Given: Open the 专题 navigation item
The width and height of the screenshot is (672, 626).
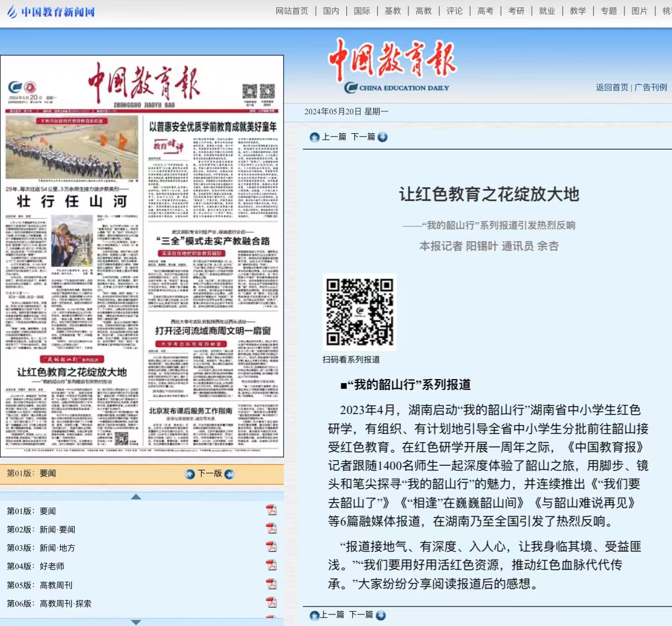Looking at the screenshot, I should (609, 11).
